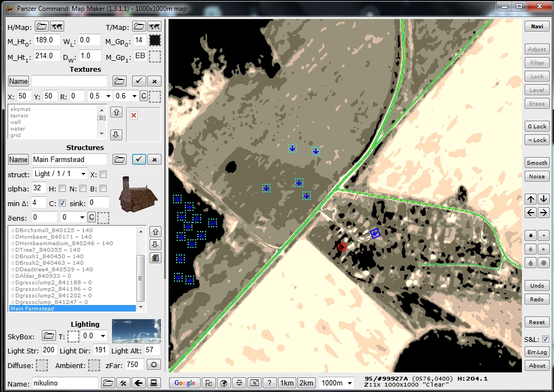Image resolution: width=554 pixels, height=392 pixels.
Task: Click the farmhouse structure preview thumbnail
Action: point(138,195)
